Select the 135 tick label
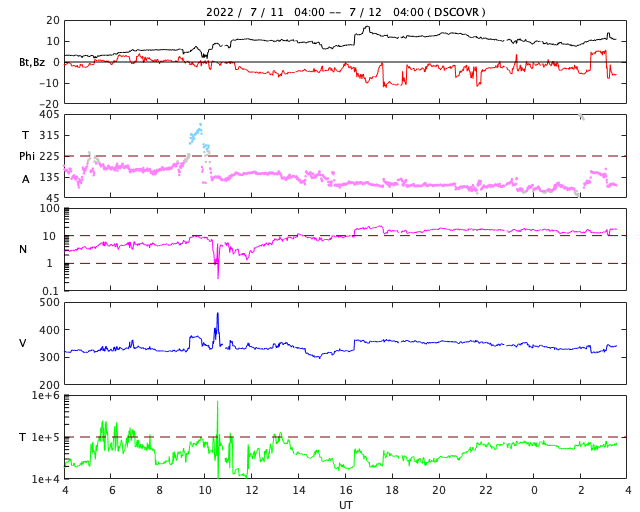The height and width of the screenshot is (512, 640). [49, 178]
